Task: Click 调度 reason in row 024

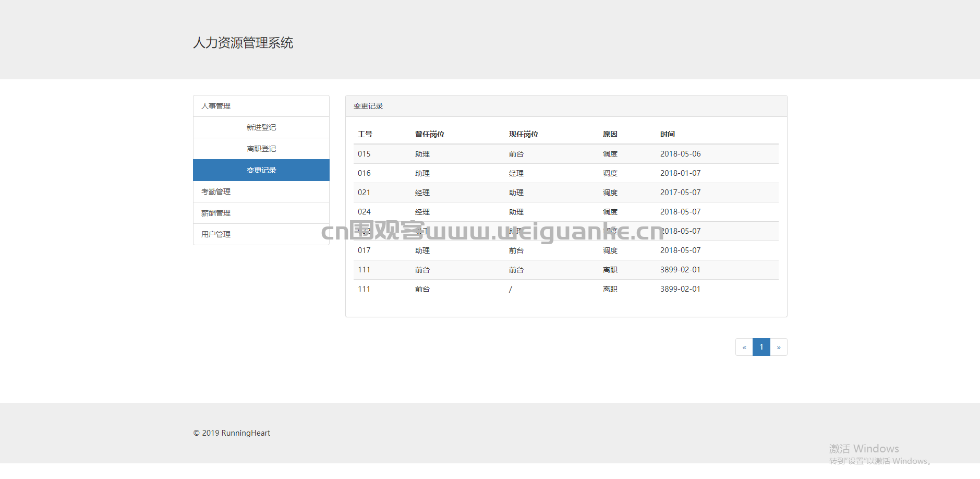Action: (x=610, y=212)
